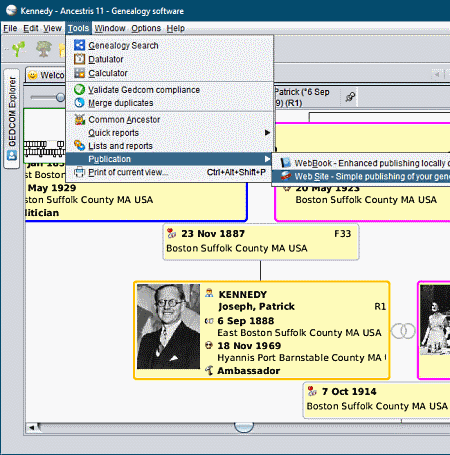Click the Ambassador occupation text
Image resolution: width=450 pixels, height=455 pixels.
[249, 371]
